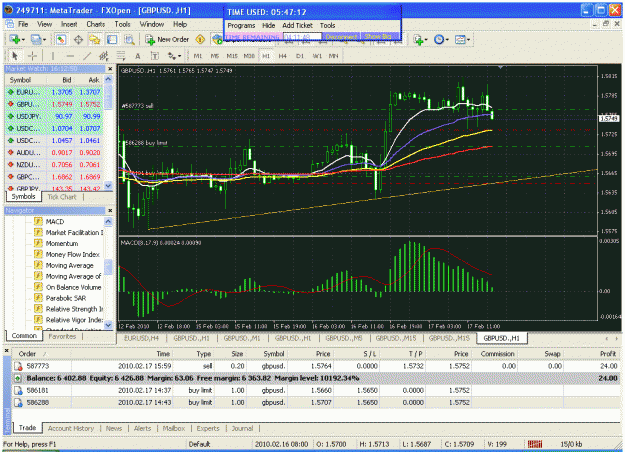Screen dimensions: 625x452
Task: Expand the Profiles dropdown arrow
Action: point(44,39)
